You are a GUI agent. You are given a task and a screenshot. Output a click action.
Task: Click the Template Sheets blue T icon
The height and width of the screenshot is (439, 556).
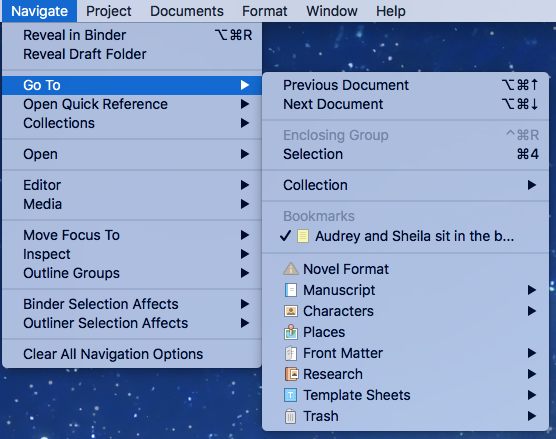[x=290, y=395]
